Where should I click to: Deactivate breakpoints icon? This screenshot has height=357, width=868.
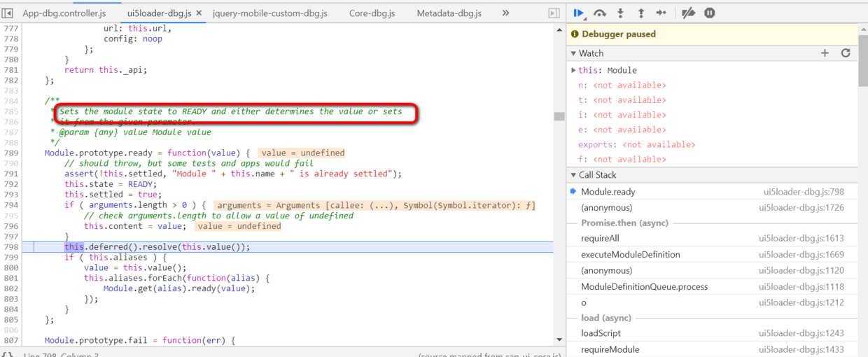click(688, 13)
